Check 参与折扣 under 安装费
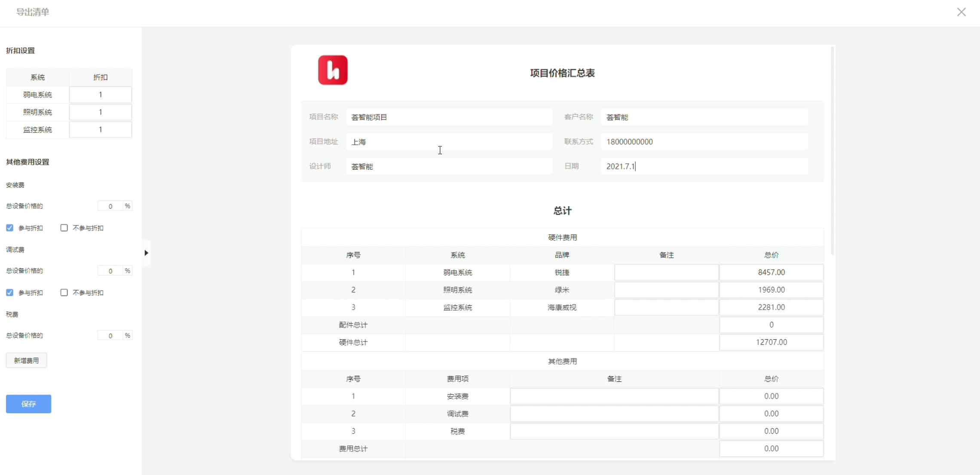 pos(9,228)
